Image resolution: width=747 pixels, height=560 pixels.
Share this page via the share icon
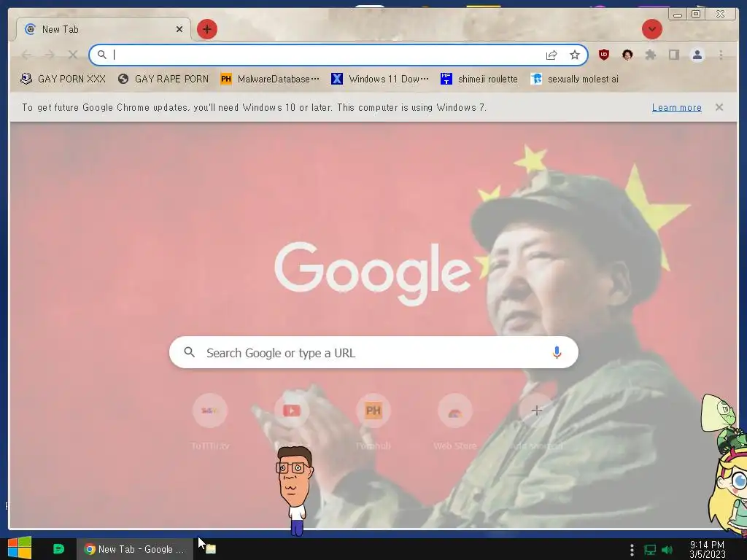[551, 55]
